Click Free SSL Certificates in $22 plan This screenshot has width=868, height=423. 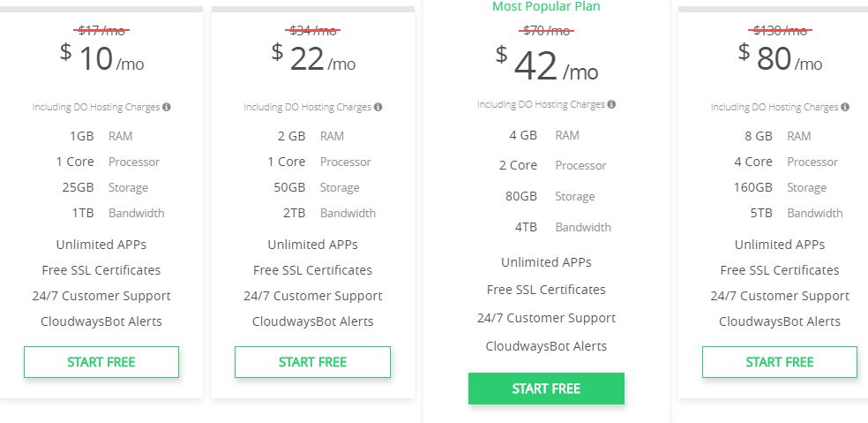tap(313, 270)
